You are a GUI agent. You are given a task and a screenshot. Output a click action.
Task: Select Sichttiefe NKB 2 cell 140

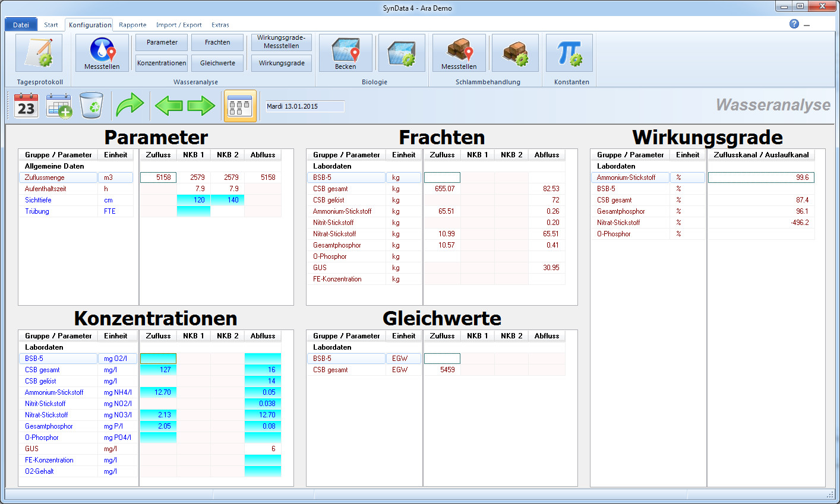(228, 200)
